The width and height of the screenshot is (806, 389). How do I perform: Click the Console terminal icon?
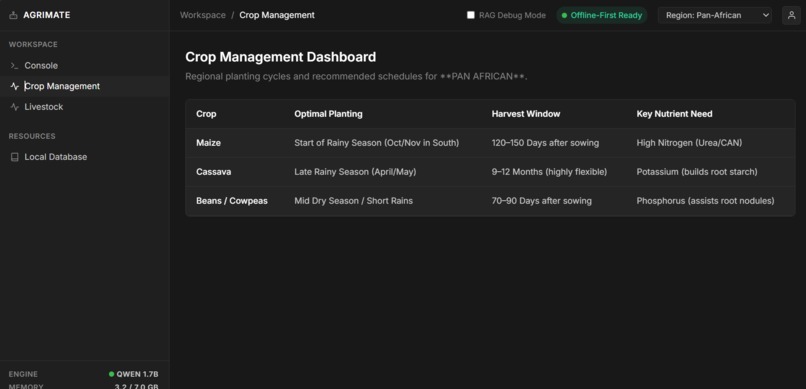pos(14,66)
